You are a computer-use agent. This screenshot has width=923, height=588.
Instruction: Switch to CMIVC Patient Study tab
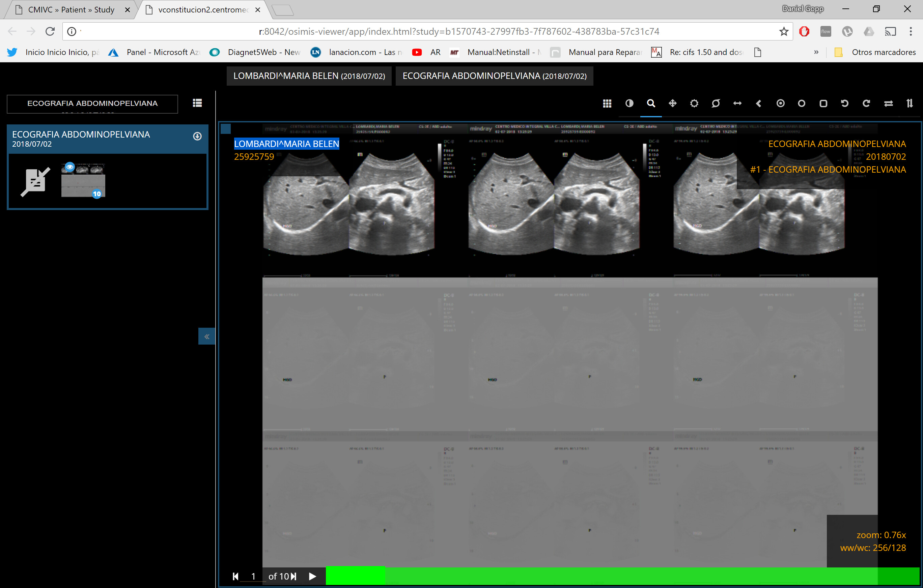71,9
